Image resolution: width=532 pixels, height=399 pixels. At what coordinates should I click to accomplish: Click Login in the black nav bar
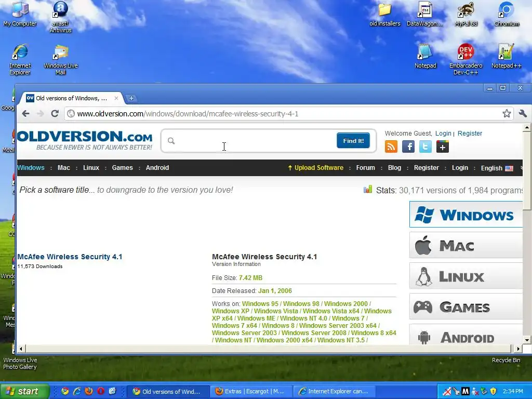pyautogui.click(x=460, y=168)
